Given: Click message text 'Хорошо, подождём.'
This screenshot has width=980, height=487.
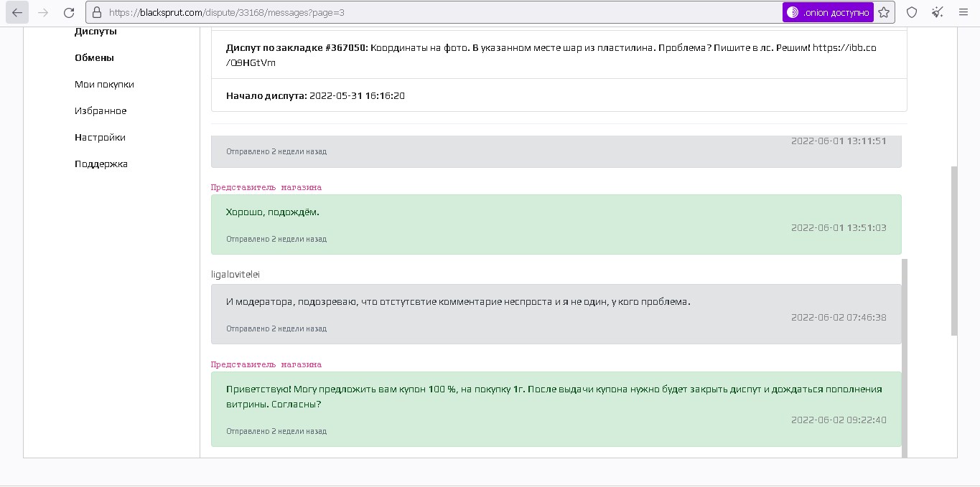Looking at the screenshot, I should 273,212.
